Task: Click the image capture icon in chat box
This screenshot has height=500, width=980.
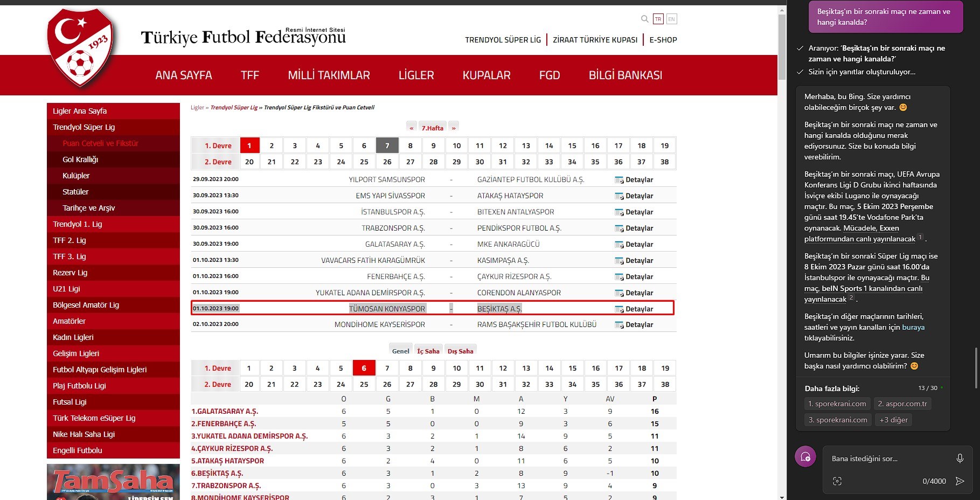Action: (837, 481)
